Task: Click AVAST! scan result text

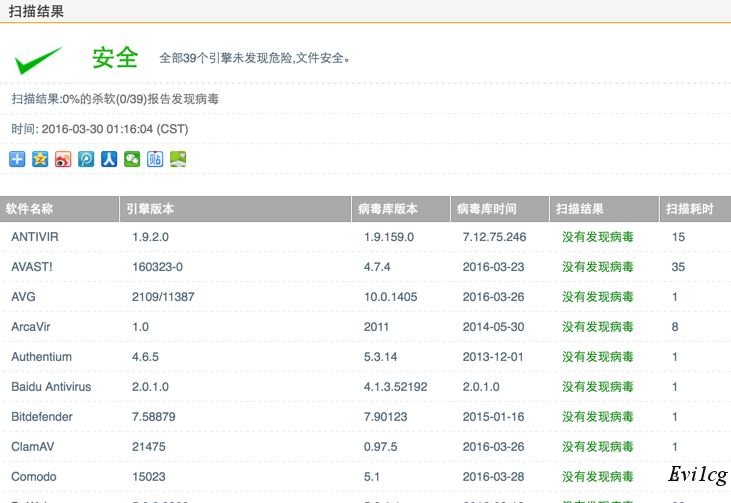Action: tap(597, 267)
